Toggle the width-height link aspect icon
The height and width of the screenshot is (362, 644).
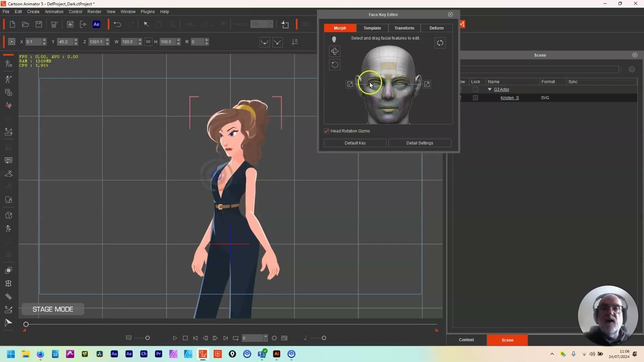148,42
